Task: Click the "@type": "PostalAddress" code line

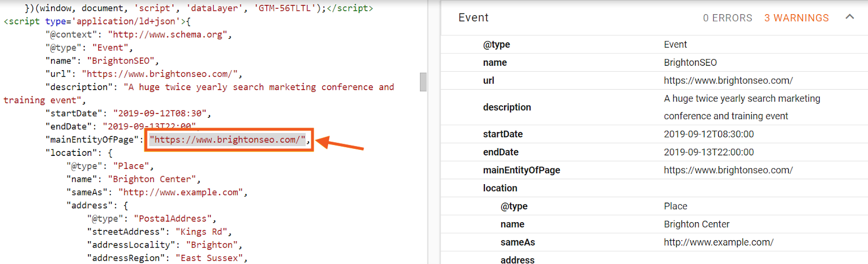Action: point(151,218)
